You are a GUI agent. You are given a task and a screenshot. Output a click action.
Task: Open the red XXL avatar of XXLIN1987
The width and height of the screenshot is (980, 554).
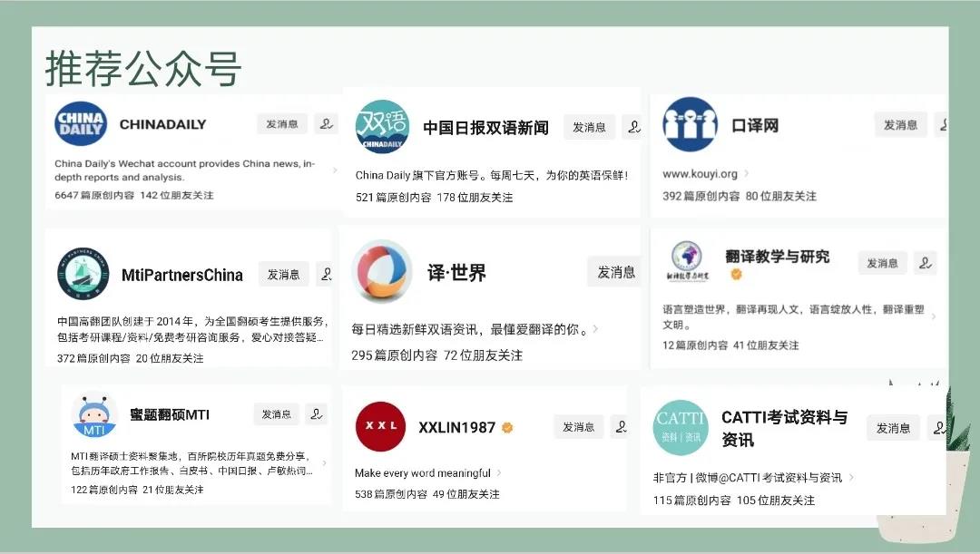(x=380, y=426)
